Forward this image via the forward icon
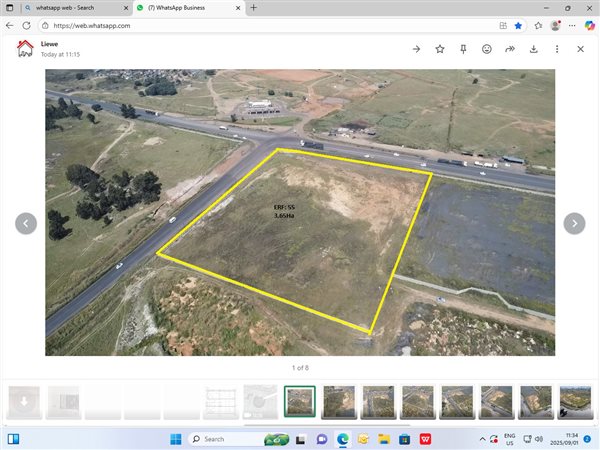The image size is (600, 450). [x=510, y=49]
